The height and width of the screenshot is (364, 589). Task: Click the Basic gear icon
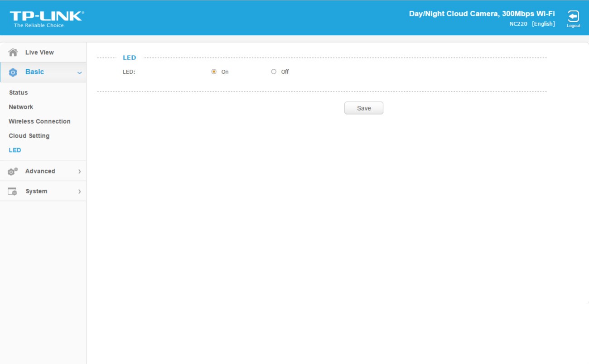[x=13, y=72]
